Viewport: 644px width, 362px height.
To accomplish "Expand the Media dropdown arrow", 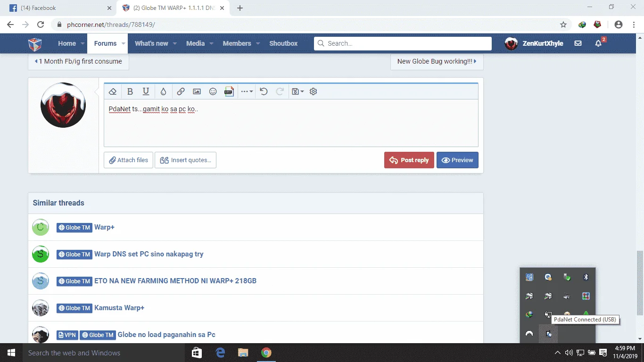I will (211, 43).
